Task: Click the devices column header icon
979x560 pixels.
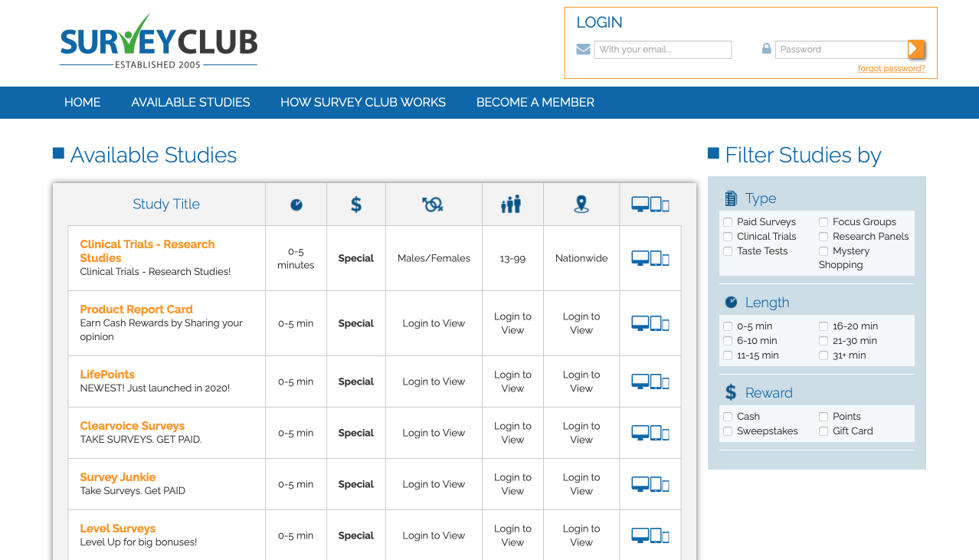Action: 650,205
